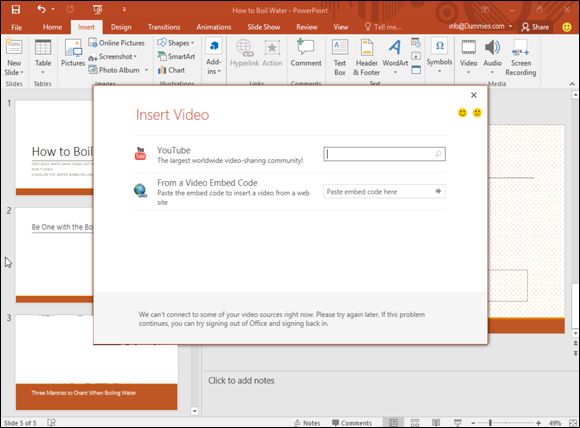Click the Hyperlink icon

245,53
